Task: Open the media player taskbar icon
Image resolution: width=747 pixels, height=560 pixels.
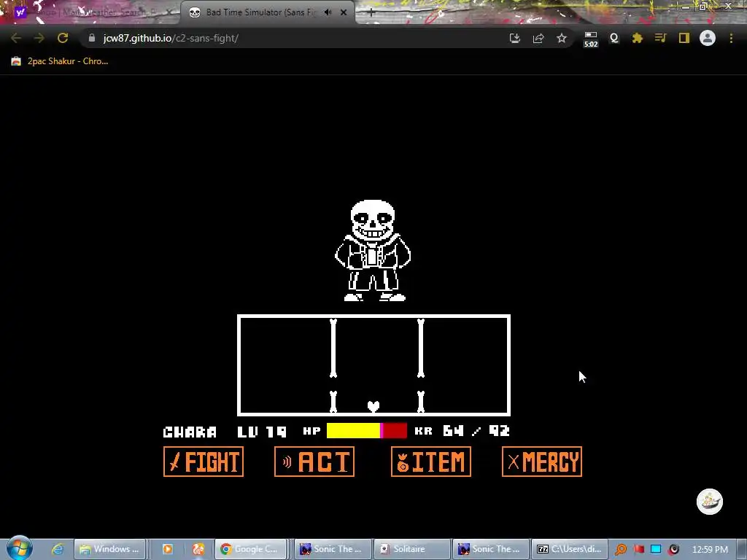Action: coord(168,549)
